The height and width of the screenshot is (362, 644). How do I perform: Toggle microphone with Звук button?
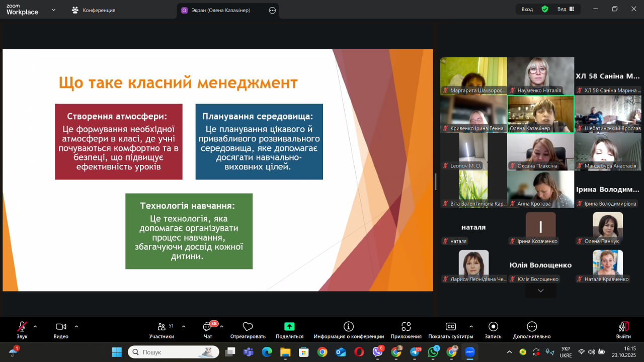point(22,330)
